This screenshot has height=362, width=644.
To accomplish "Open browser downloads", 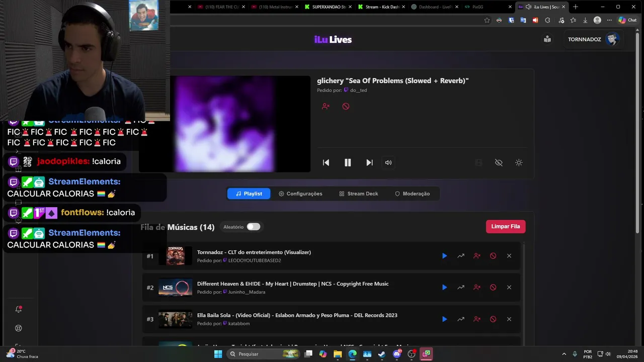I will [585, 20].
